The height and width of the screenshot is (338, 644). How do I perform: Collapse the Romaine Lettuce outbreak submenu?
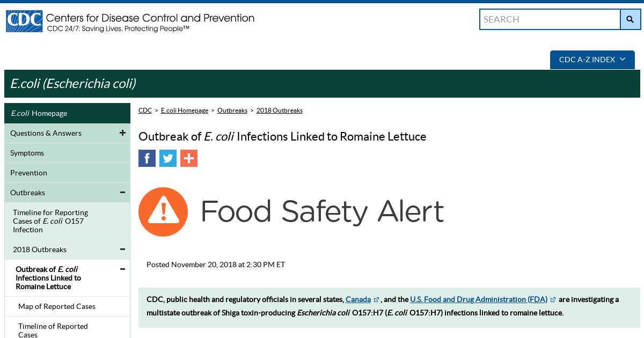[122, 269]
